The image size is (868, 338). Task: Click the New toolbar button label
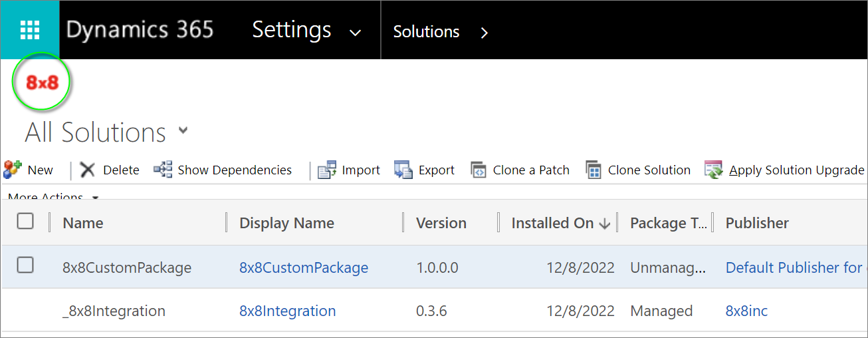41,170
